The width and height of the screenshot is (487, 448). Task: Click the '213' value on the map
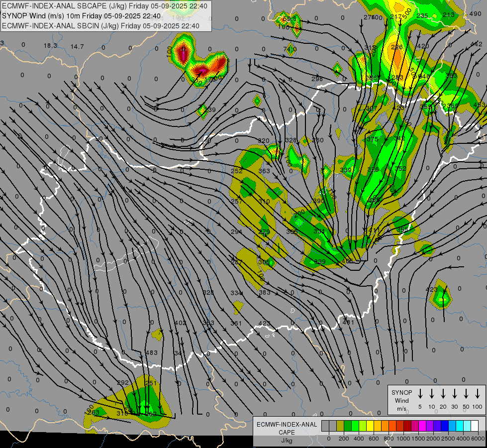[449, 14]
